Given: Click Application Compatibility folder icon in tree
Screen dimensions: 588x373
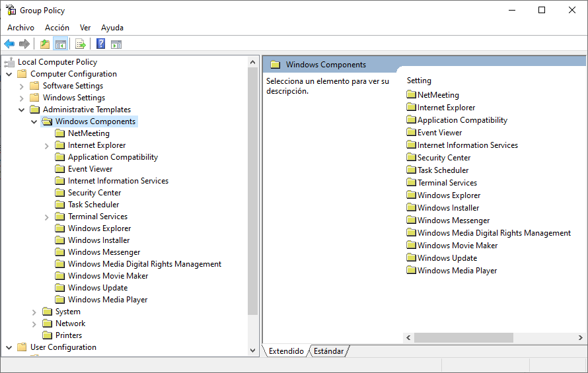Looking at the screenshot, I should coord(59,157).
